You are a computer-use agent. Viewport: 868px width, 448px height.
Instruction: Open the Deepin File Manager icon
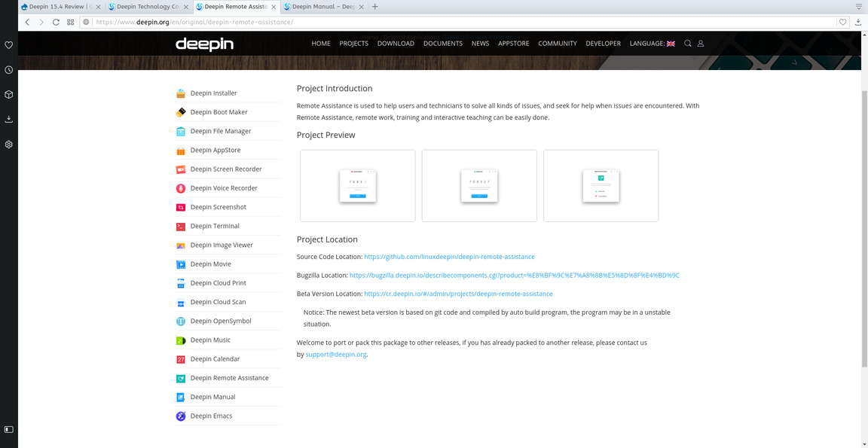pyautogui.click(x=181, y=131)
